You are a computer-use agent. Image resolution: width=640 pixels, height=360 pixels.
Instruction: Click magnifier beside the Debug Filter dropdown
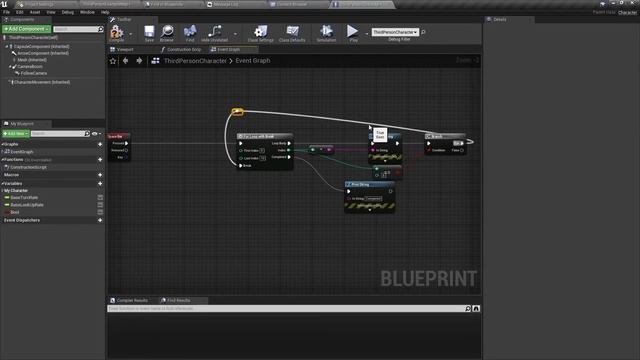click(423, 32)
